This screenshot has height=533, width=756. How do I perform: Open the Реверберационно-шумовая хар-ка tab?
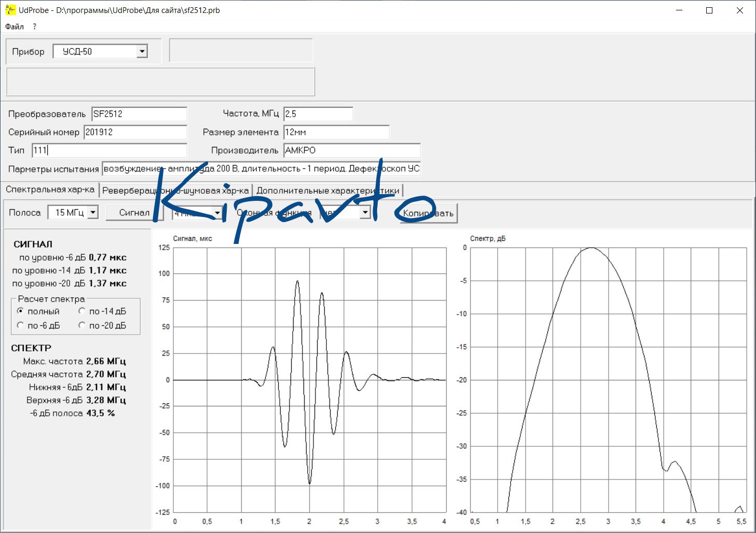[x=175, y=190]
